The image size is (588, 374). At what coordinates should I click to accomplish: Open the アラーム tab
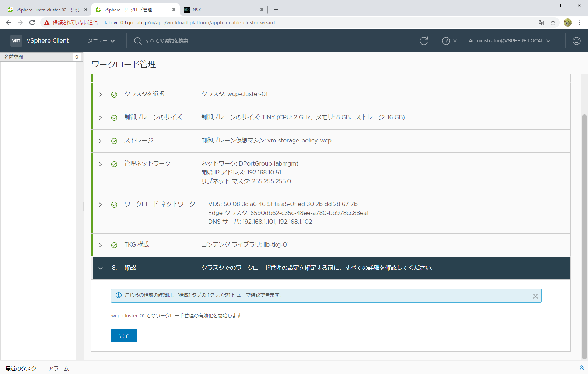[x=59, y=368]
